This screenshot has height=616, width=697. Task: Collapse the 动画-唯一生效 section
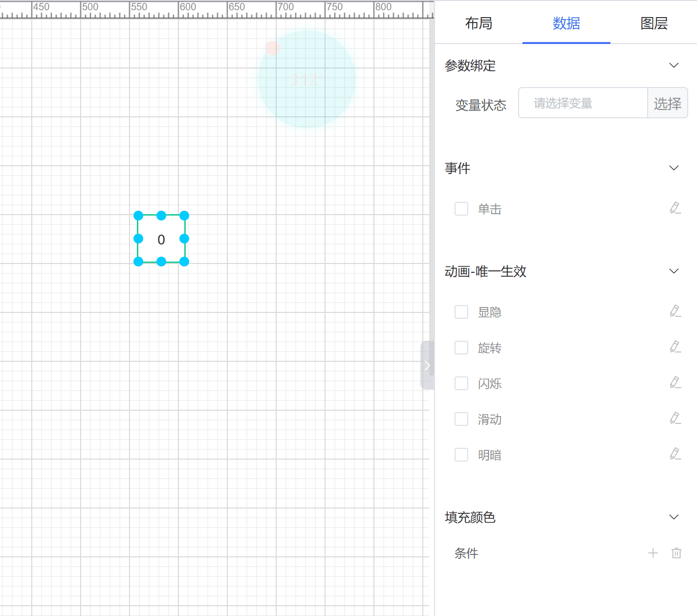tap(674, 271)
